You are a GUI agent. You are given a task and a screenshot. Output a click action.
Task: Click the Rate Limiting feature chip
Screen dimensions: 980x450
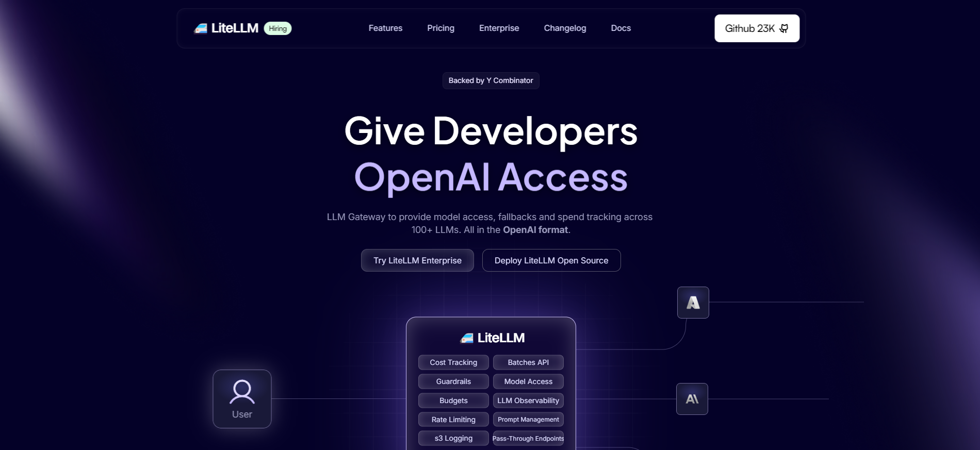[453, 420]
